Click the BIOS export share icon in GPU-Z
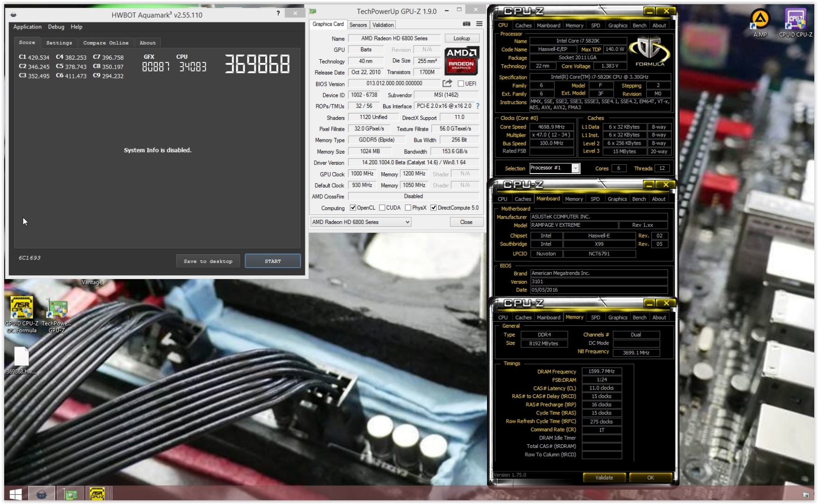The width and height of the screenshot is (818, 504). (447, 83)
